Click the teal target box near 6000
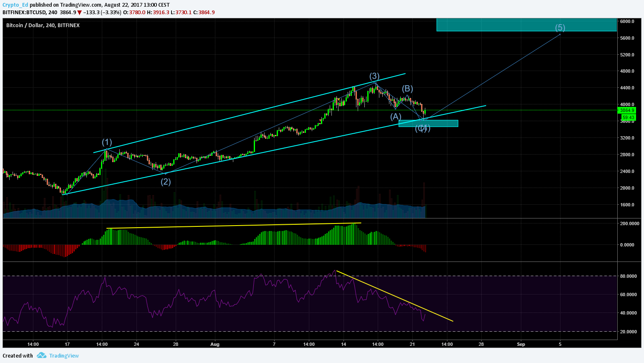The height and width of the screenshot is (363, 644). pyautogui.click(x=527, y=25)
